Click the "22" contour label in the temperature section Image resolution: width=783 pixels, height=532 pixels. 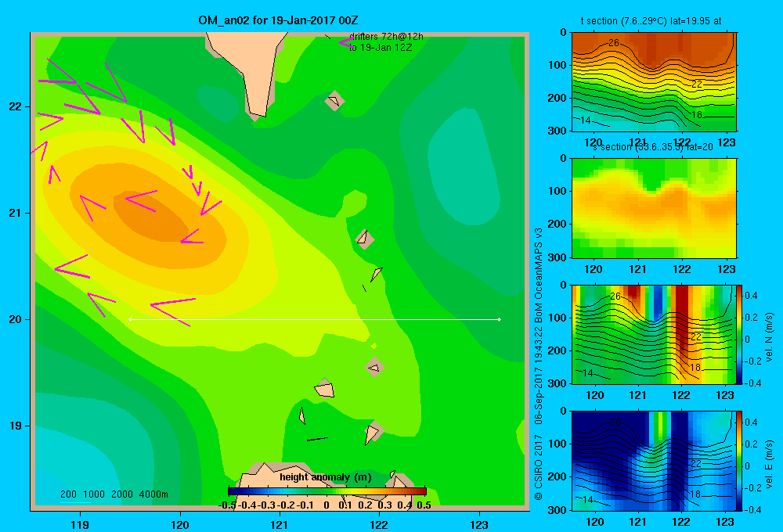697,84
